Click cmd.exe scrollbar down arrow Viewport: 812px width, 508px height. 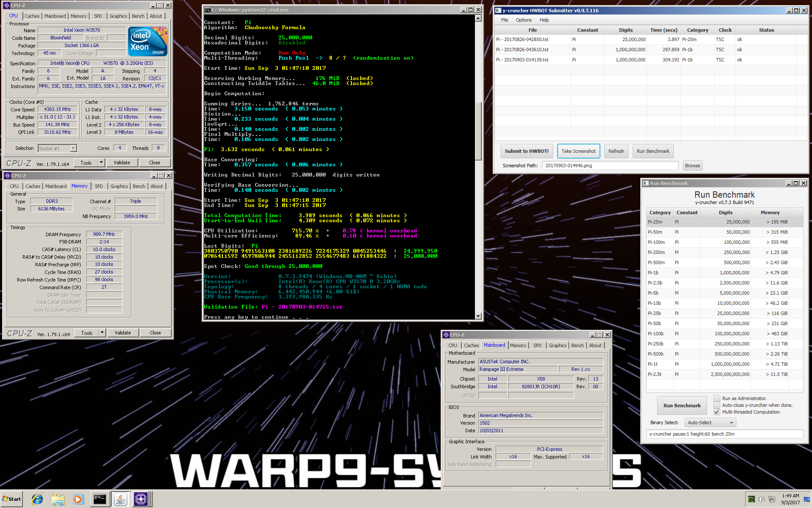(478, 316)
